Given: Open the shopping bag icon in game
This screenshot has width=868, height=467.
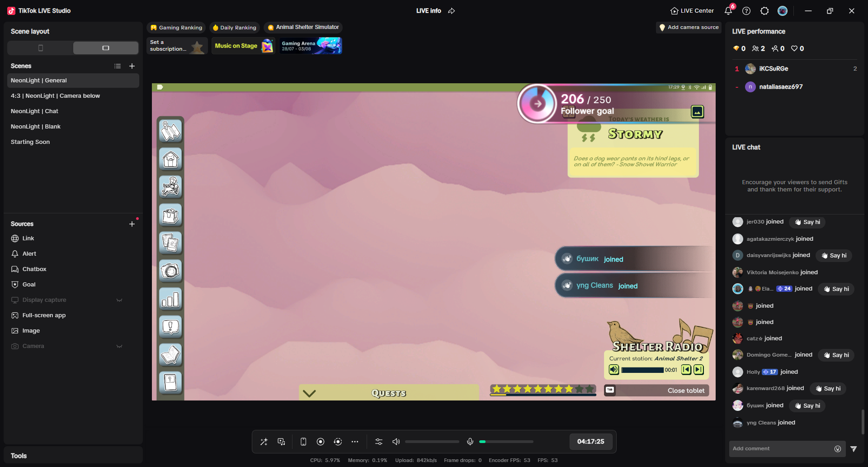Looking at the screenshot, I should click(170, 215).
